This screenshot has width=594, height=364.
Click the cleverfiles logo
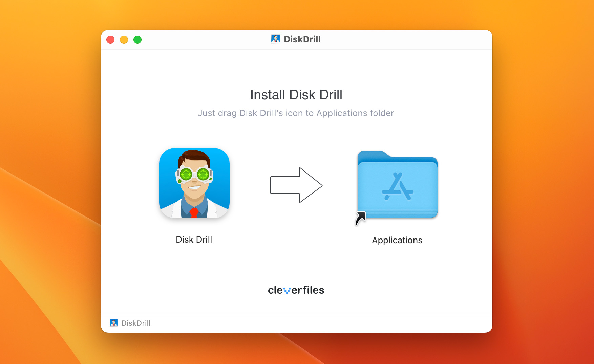[x=296, y=290]
